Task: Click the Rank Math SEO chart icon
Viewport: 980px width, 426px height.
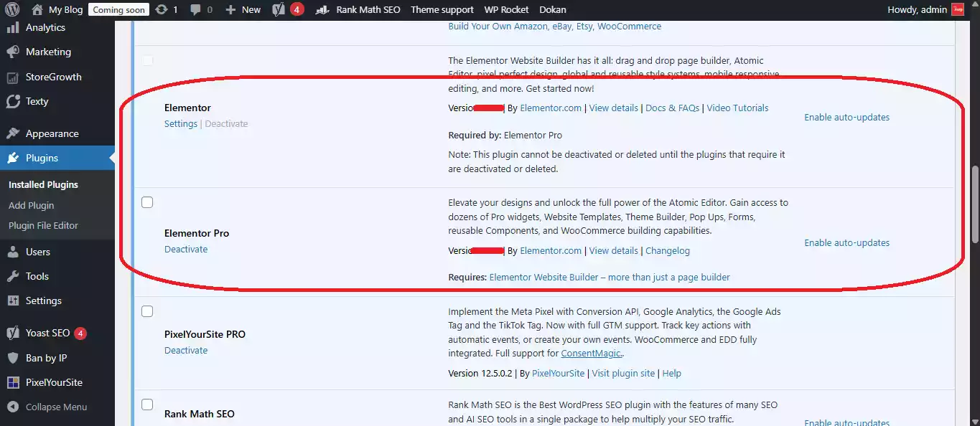Action: pyautogui.click(x=323, y=9)
